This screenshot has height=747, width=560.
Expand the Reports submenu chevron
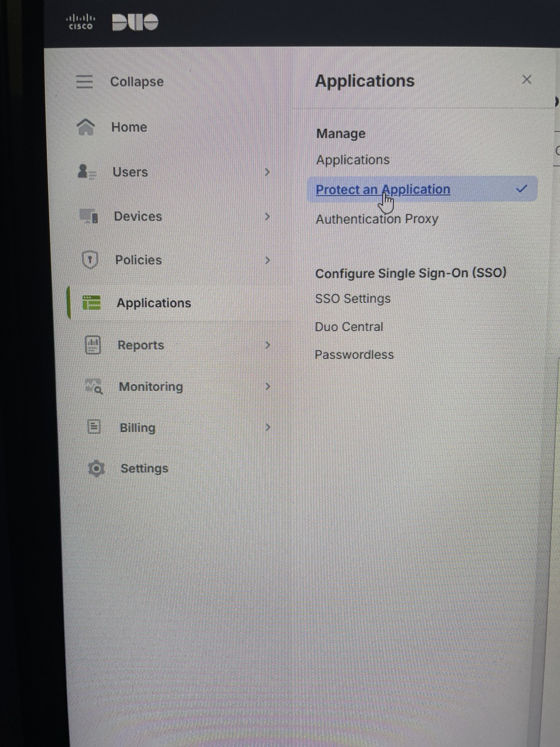click(x=268, y=345)
